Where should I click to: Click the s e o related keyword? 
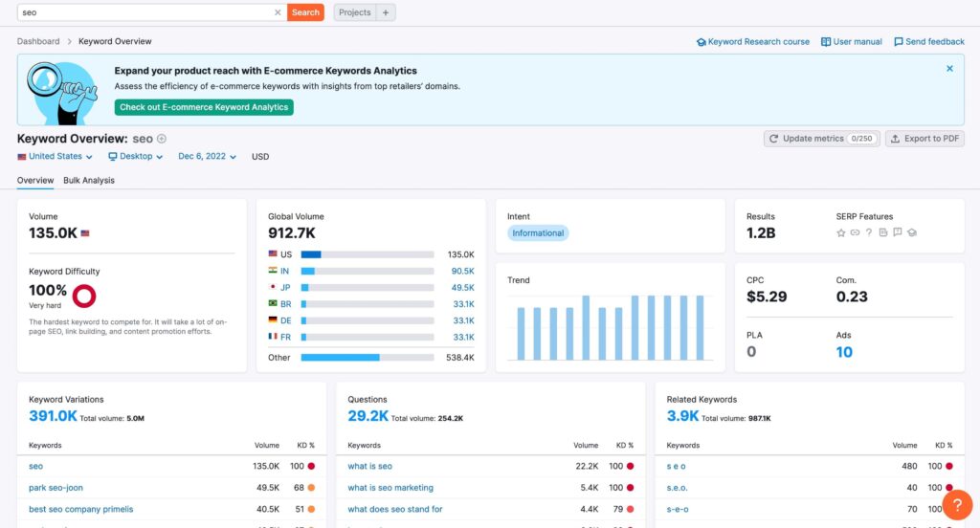[676, 466]
